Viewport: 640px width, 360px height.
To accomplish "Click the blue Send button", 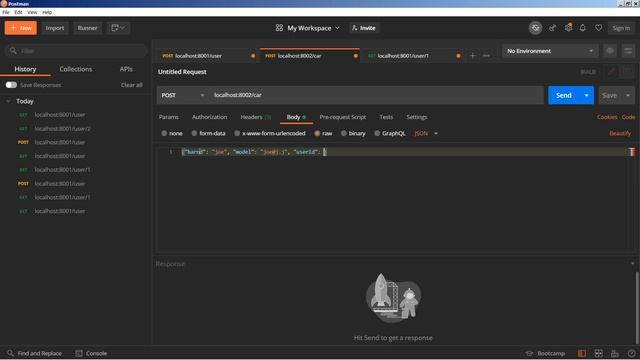I will click(564, 95).
